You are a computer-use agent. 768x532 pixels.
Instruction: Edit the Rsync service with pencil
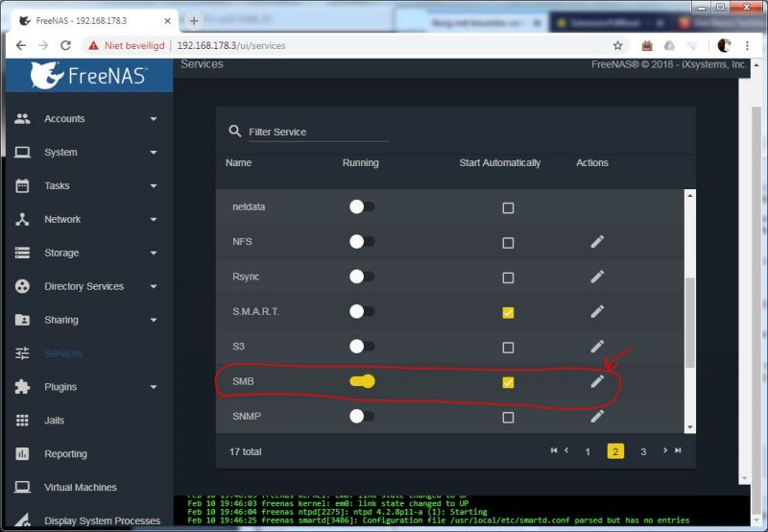click(597, 277)
